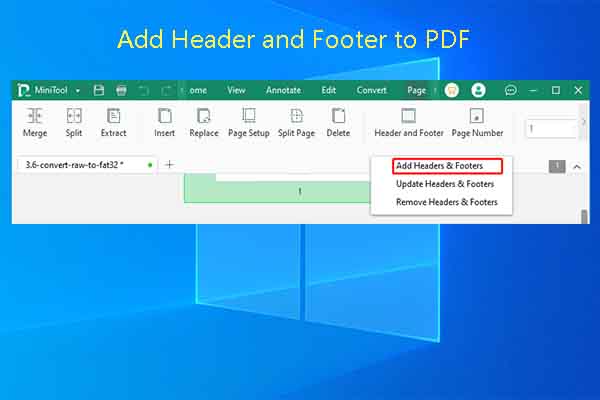Click the page number input field
The width and height of the screenshot is (600, 400).
point(551,129)
